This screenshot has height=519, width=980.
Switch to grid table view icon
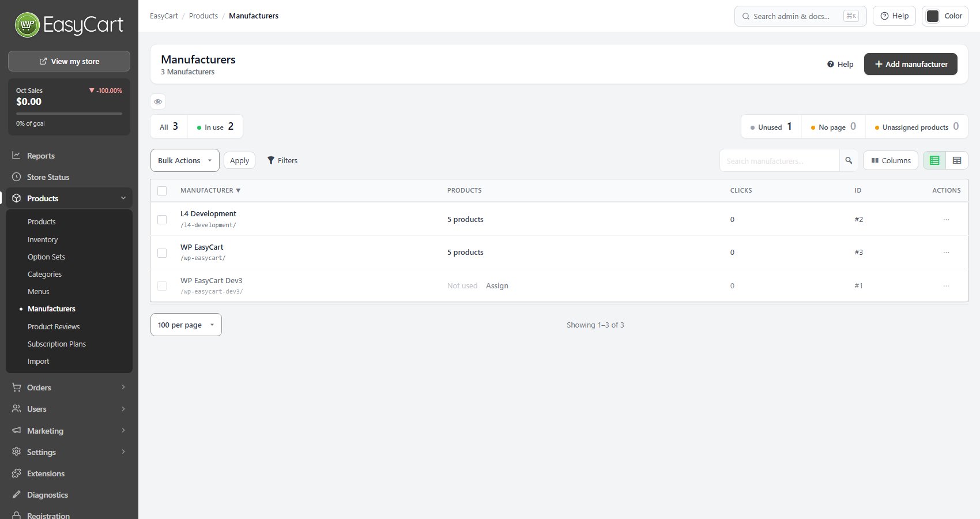pos(957,160)
